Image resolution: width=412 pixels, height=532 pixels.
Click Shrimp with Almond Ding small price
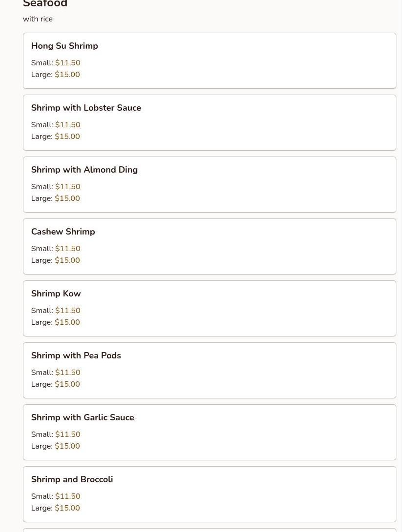(x=67, y=187)
